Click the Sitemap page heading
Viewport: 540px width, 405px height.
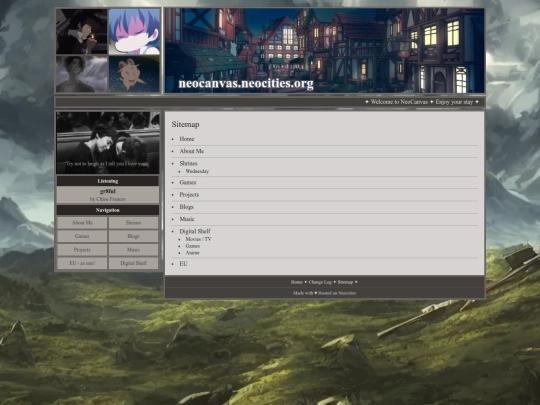(185, 124)
